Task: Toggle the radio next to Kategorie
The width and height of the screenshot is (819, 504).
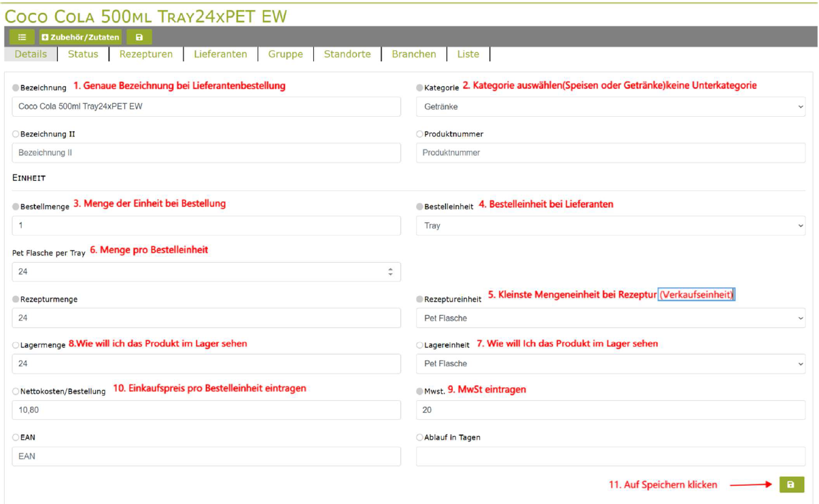Action: tap(419, 88)
